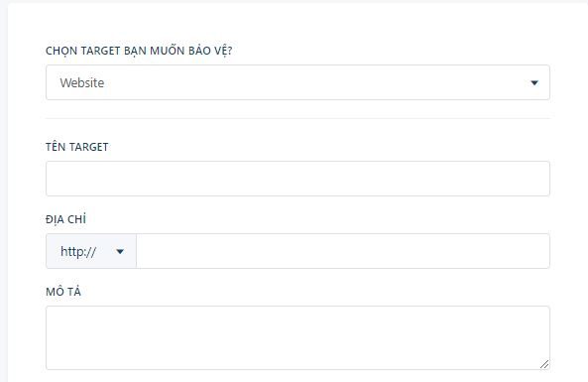The height and width of the screenshot is (382, 588).
Task: Click the TÊN TARGET field label
Action: 77,147
